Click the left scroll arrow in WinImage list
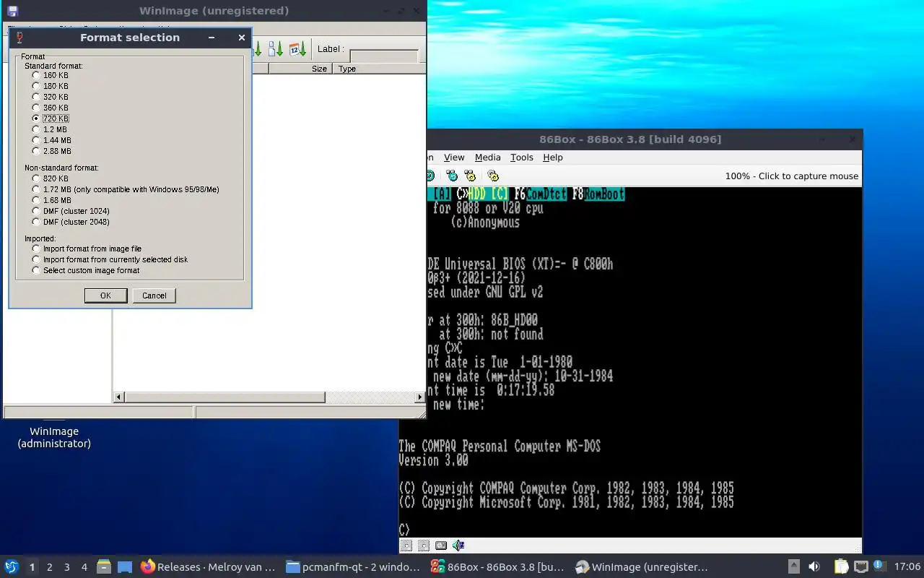The width and height of the screenshot is (924, 578). (119, 397)
